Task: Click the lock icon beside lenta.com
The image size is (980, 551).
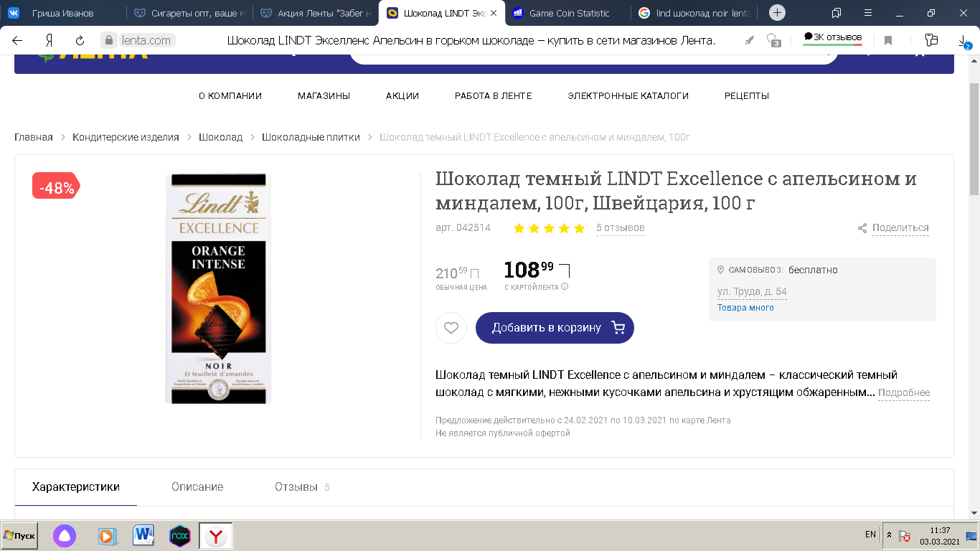Action: [108, 41]
